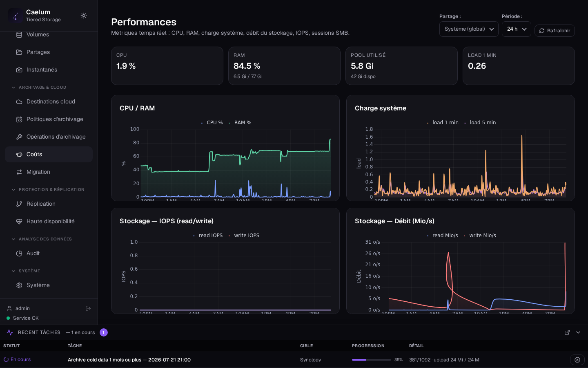Click the En cours status text
Viewport: 588px width, 368px height.
[x=21, y=359]
